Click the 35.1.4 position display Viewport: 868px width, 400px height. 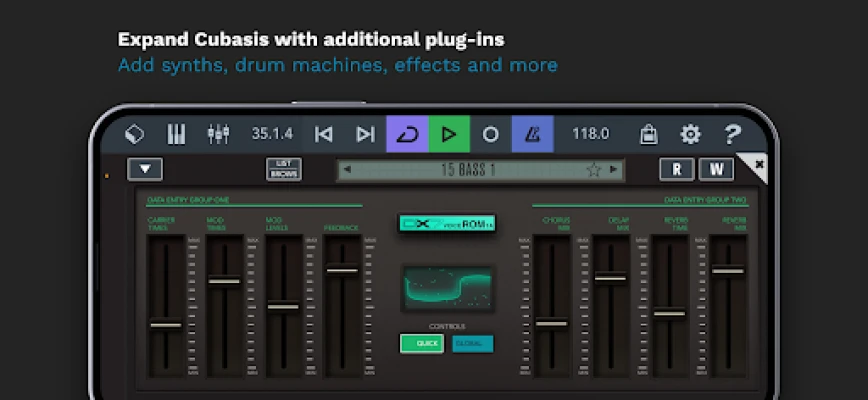coord(272,134)
